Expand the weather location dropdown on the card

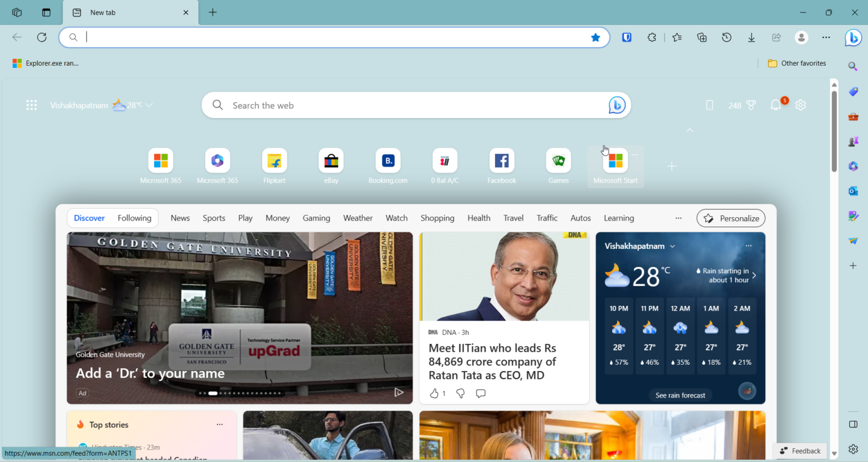pos(672,246)
